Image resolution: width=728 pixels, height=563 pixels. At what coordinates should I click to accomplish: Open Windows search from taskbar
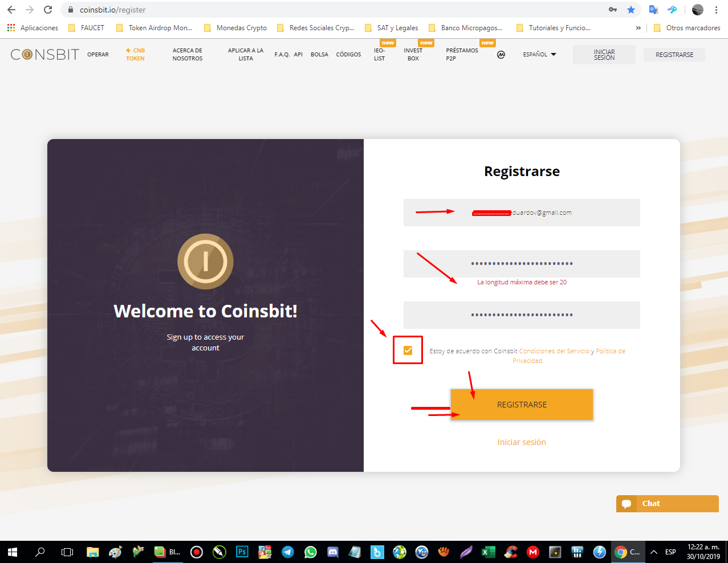pyautogui.click(x=40, y=552)
